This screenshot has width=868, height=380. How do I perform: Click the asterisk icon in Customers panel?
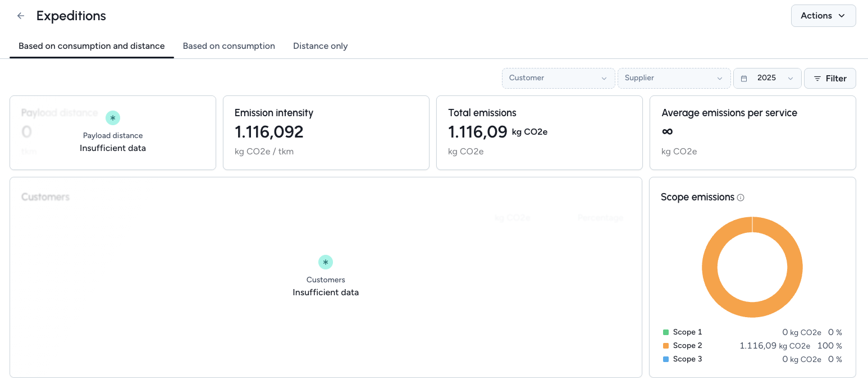(x=326, y=262)
